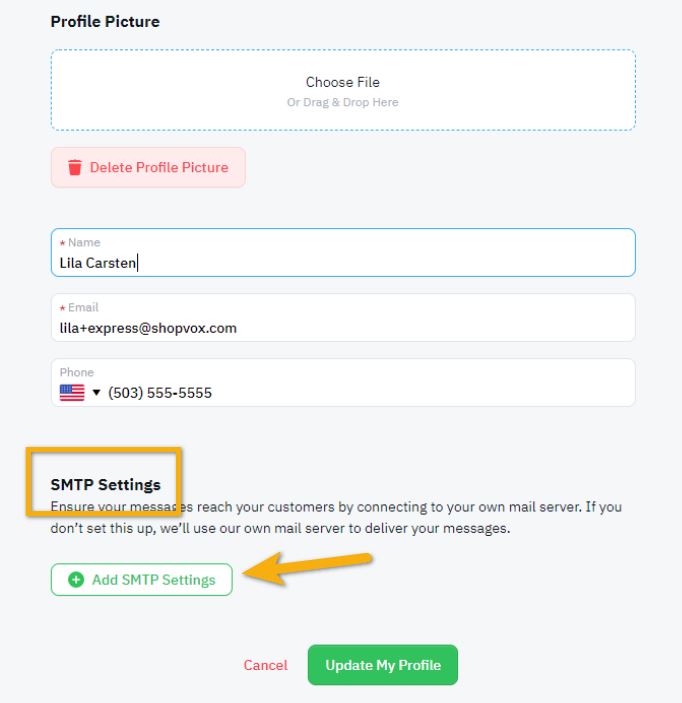Screen dimensions: 682x703
Task: Add SMTP Settings
Action: tap(142, 579)
